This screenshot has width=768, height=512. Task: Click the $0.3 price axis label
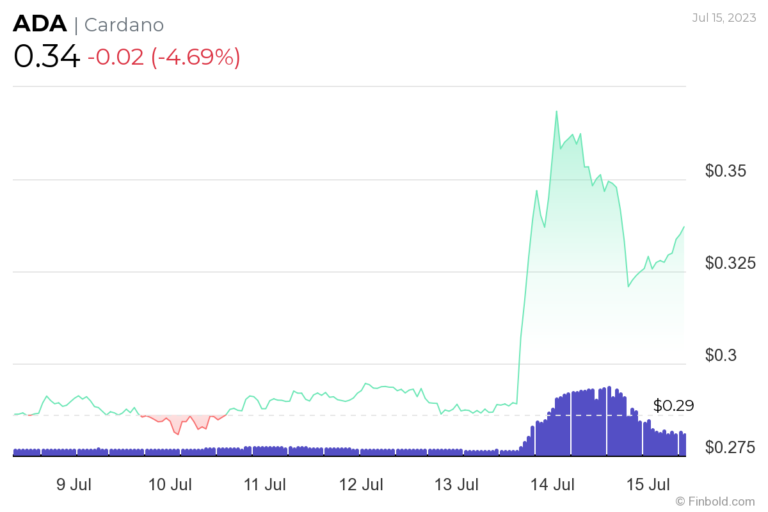click(x=720, y=355)
